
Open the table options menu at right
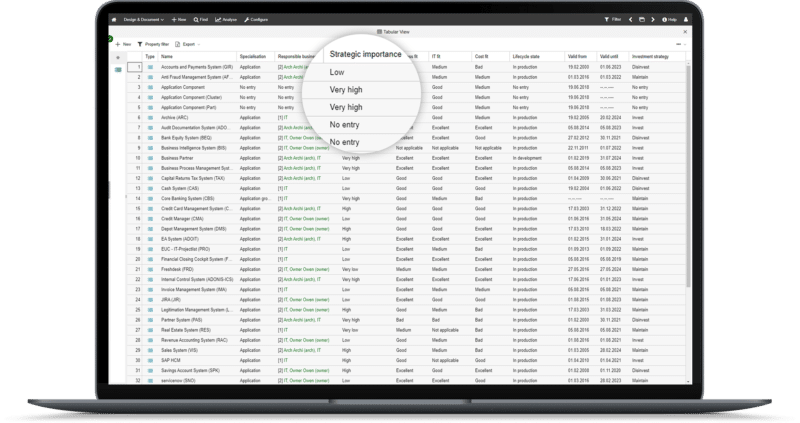[x=679, y=44]
